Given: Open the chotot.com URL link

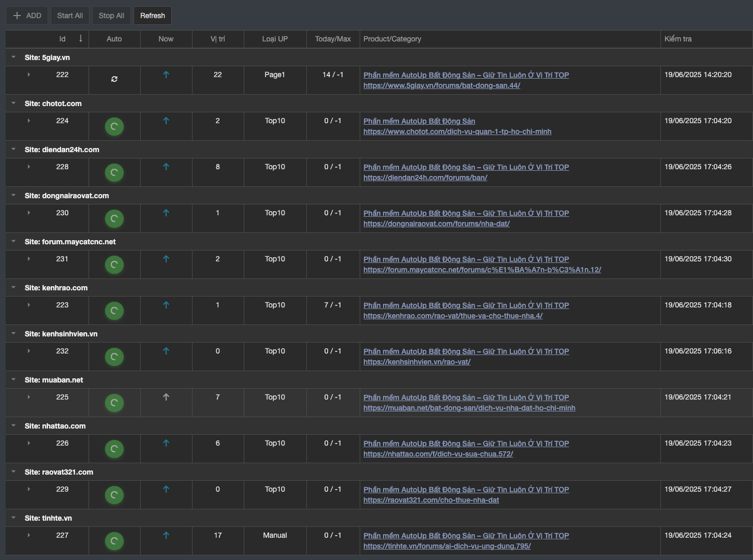Looking at the screenshot, I should click(457, 131).
